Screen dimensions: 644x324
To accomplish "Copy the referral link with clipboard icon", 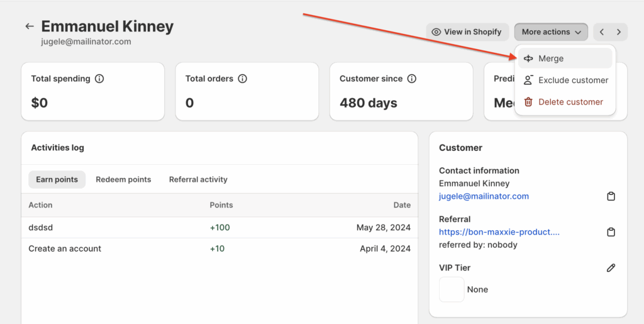I will (x=611, y=232).
